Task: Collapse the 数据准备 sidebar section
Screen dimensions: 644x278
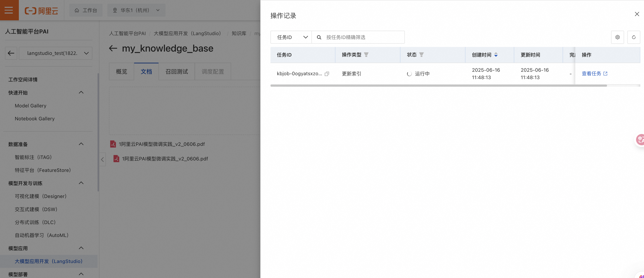Action: tap(81, 144)
